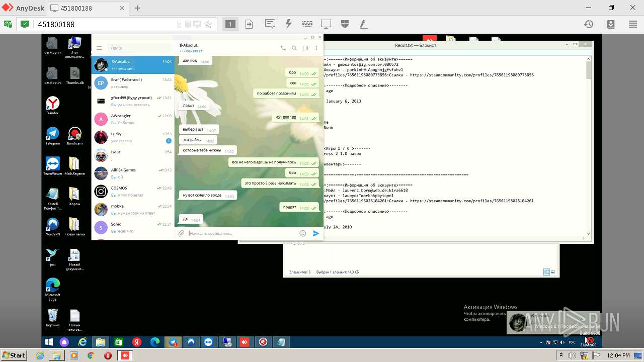Click TeamViewer icon in remote taskbar
Image resolution: width=644 pixels, height=362 pixels.
208,342
